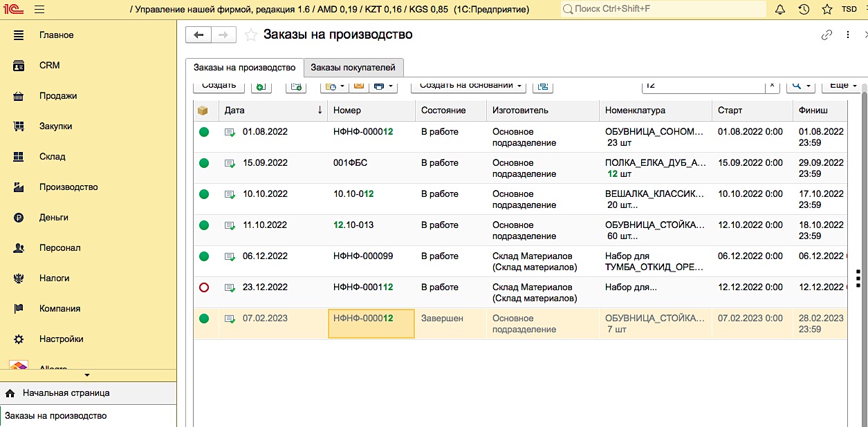The width and height of the screenshot is (868, 427).
Task: Open the Склад section in the sidebar
Action: [53, 157]
